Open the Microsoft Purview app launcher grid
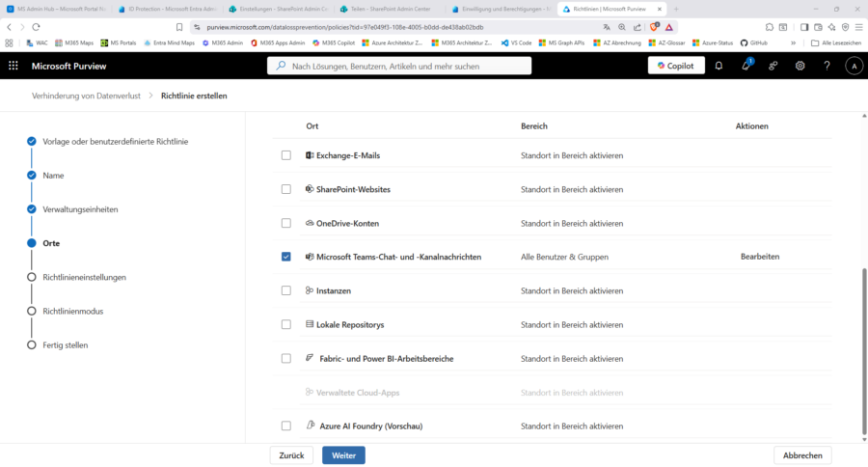Screen dimensions: 868x467 point(14,66)
